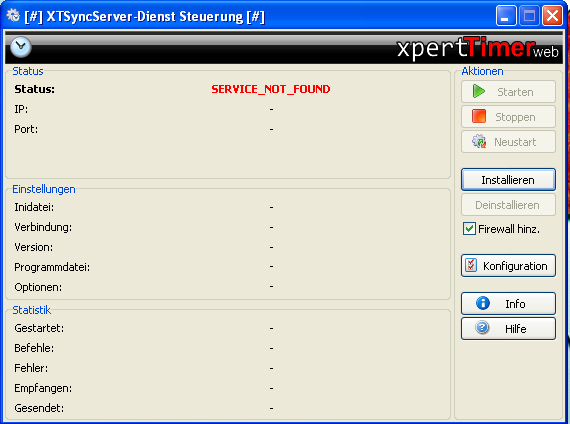This screenshot has height=424, width=570.
Task: Click the Inidatei: label
Action: 34,207
